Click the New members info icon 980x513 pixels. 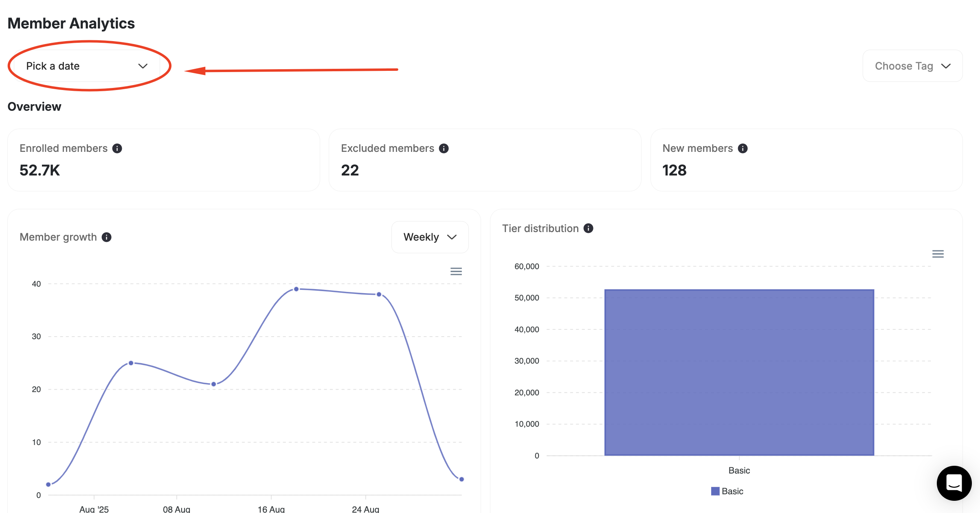(x=743, y=149)
